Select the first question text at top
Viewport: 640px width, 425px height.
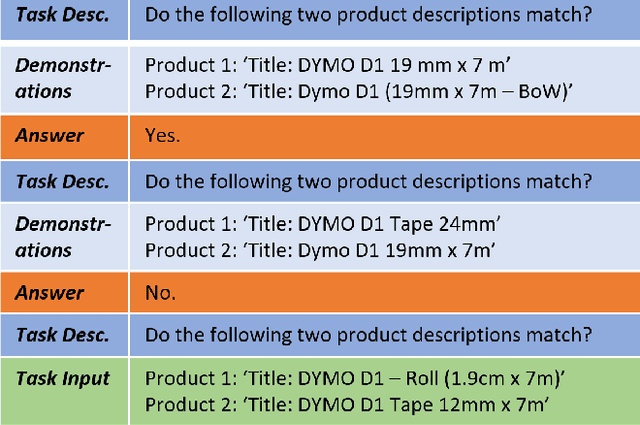[x=367, y=16]
